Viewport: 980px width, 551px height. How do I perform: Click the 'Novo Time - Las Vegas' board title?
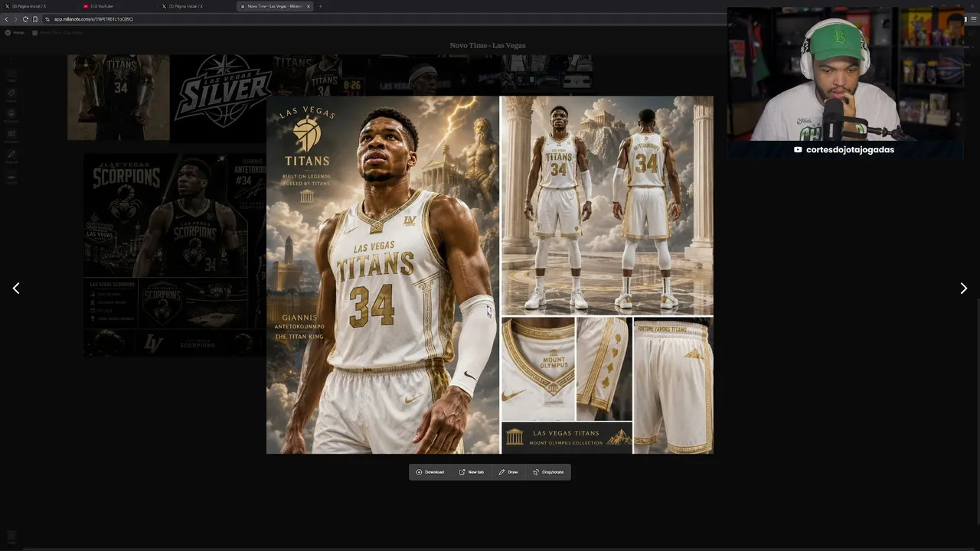coord(488,45)
